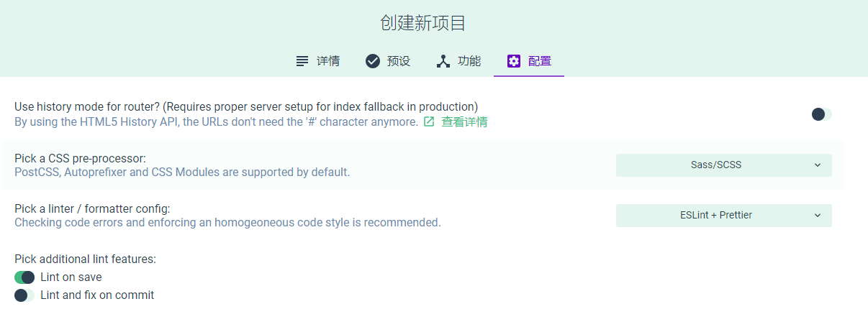This screenshot has height=327, width=868.
Task: Click the Lint on save label text
Action: pos(71,277)
